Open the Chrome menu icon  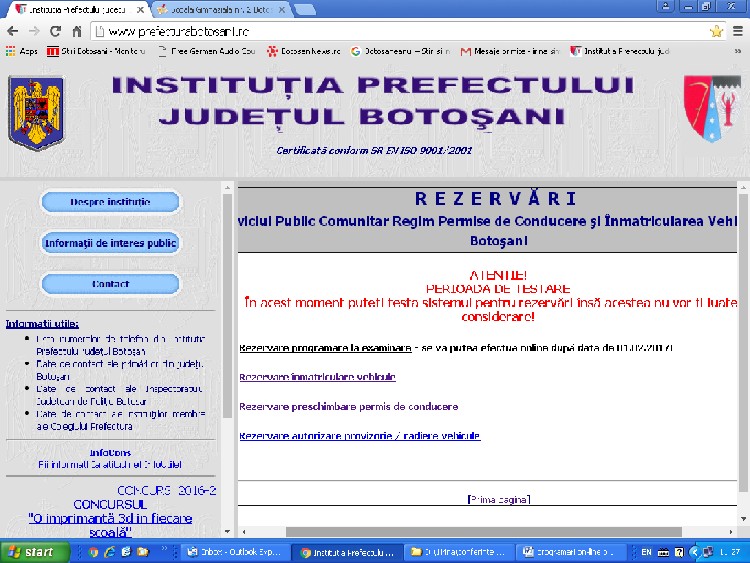[738, 31]
